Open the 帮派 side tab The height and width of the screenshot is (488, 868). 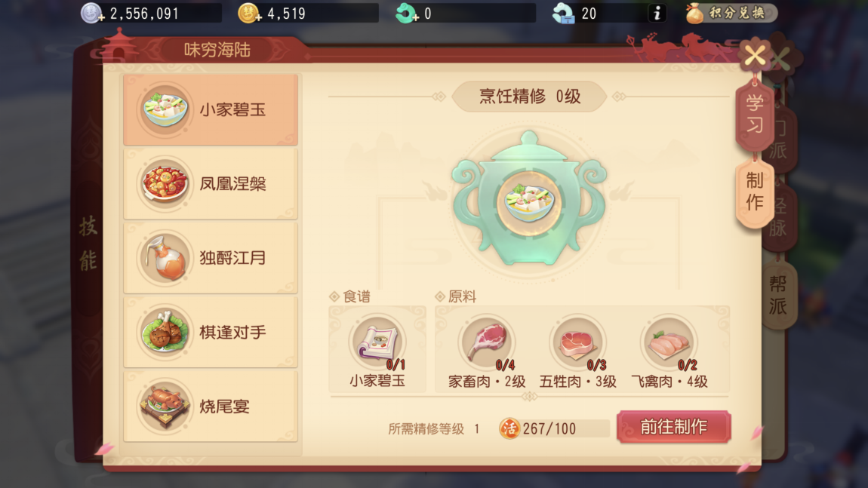778,296
